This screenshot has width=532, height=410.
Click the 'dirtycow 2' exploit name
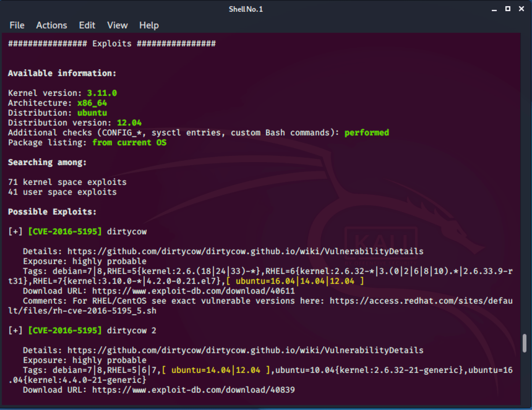point(132,331)
